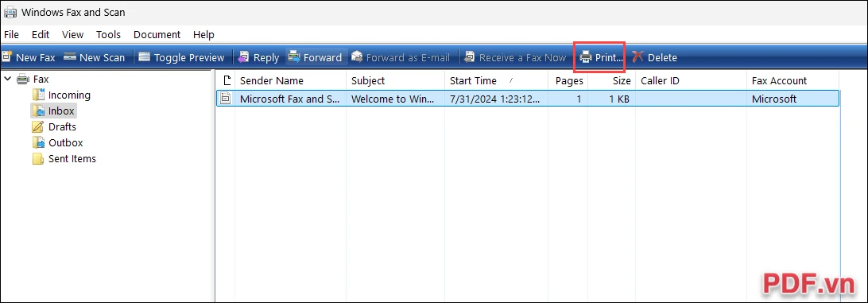Click Windows Fax and Scan title bar icon

pos(10,12)
